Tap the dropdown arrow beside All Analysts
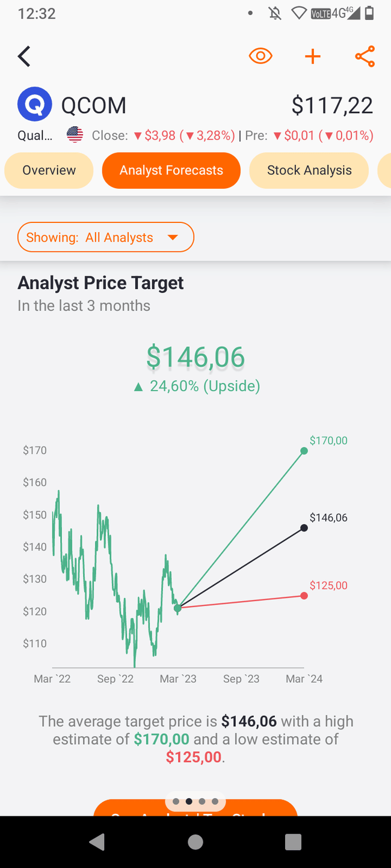Viewport: 391px width, 868px height. [173, 237]
